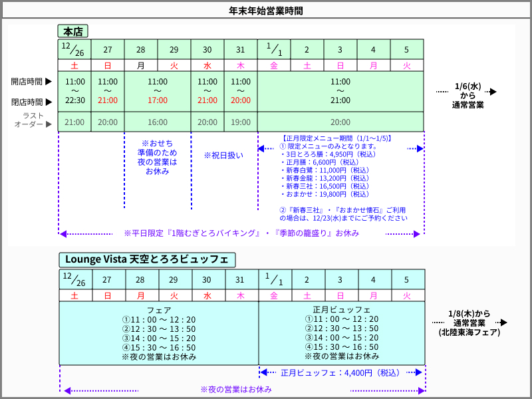Select ②12:30〜13:50 slot under フェア
Screen dimensions: 532x399
click(x=159, y=329)
